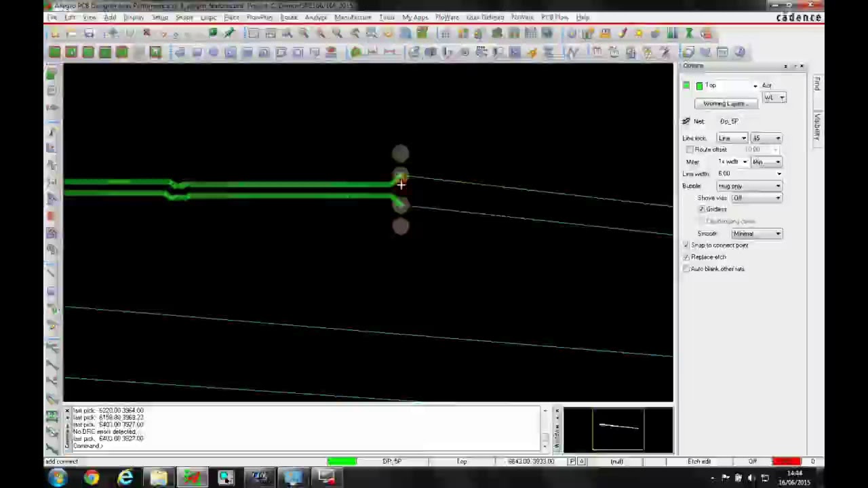Toggle Snap to connect point checkbox

pos(686,245)
